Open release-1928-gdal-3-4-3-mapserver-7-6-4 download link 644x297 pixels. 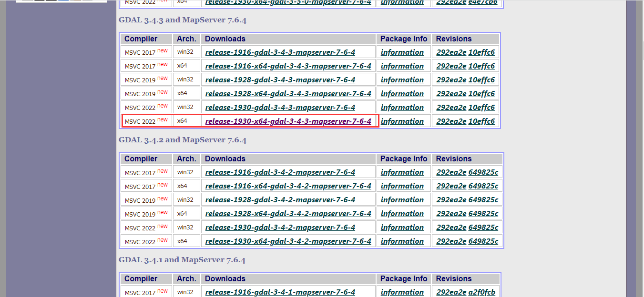(280, 80)
